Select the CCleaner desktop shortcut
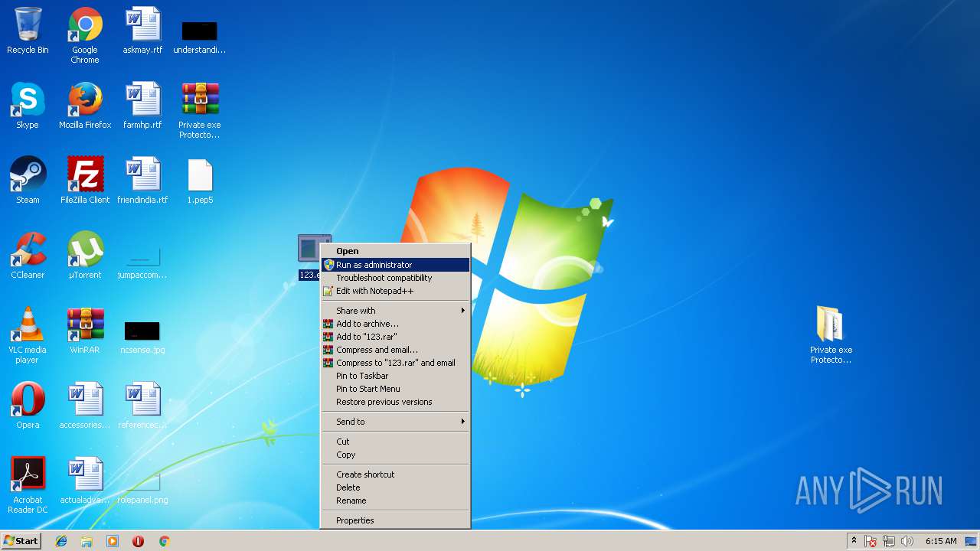The image size is (980, 551). (x=28, y=256)
